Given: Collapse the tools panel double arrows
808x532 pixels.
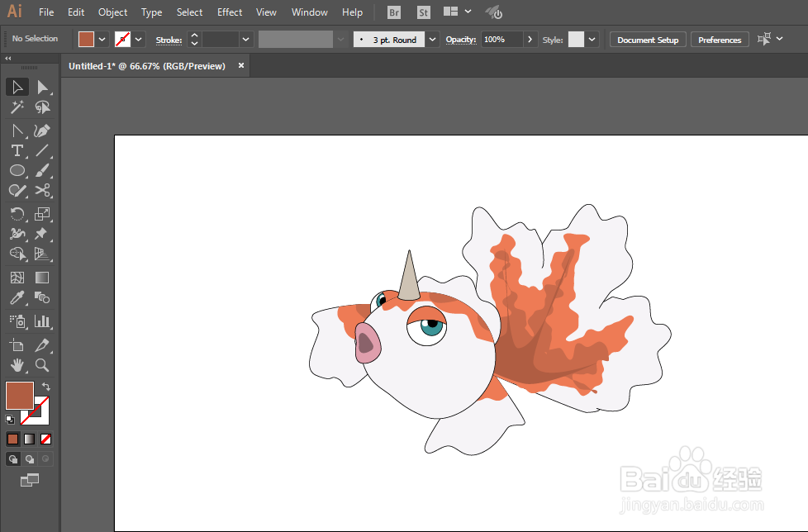Looking at the screenshot, I should point(7,58).
